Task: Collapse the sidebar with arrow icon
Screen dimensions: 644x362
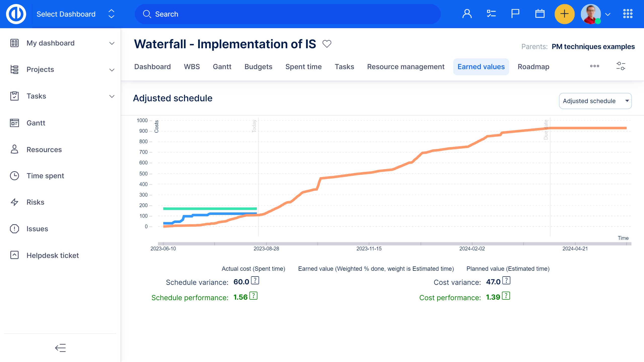Action: (x=60, y=348)
